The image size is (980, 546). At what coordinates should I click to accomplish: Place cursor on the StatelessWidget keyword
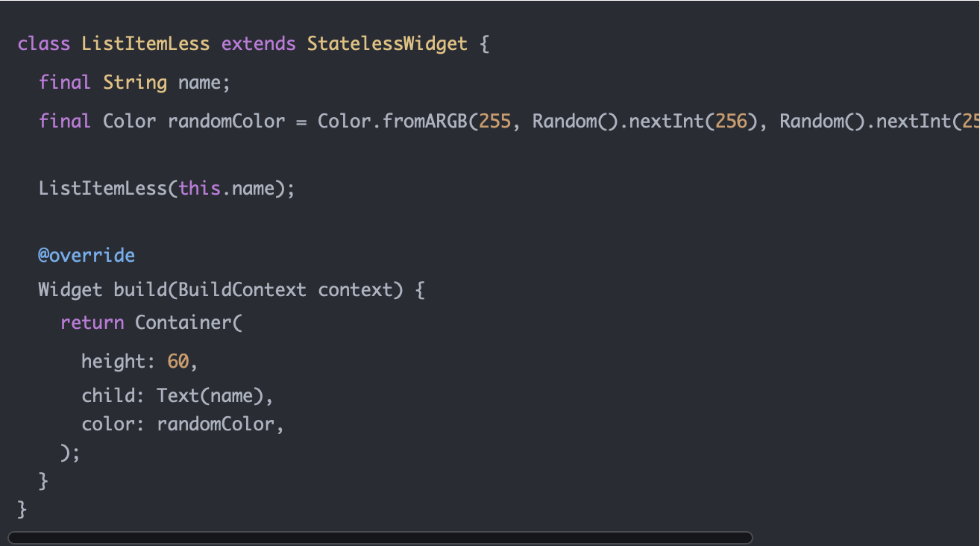pyautogui.click(x=387, y=44)
